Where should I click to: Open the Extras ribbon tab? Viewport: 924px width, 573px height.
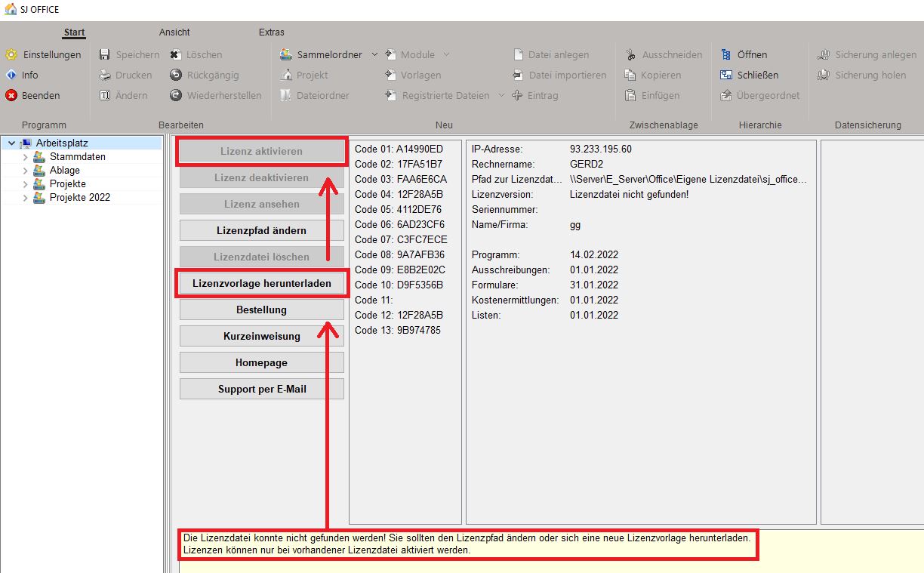point(272,32)
